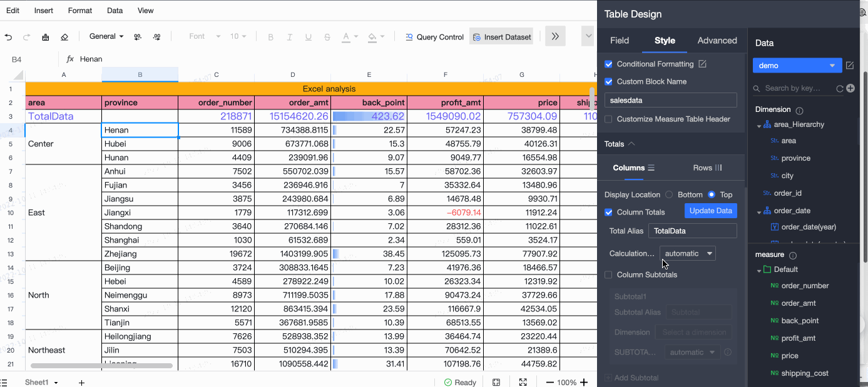The image size is (868, 387).
Task: Click the Total Alias TotalData field
Action: (693, 231)
